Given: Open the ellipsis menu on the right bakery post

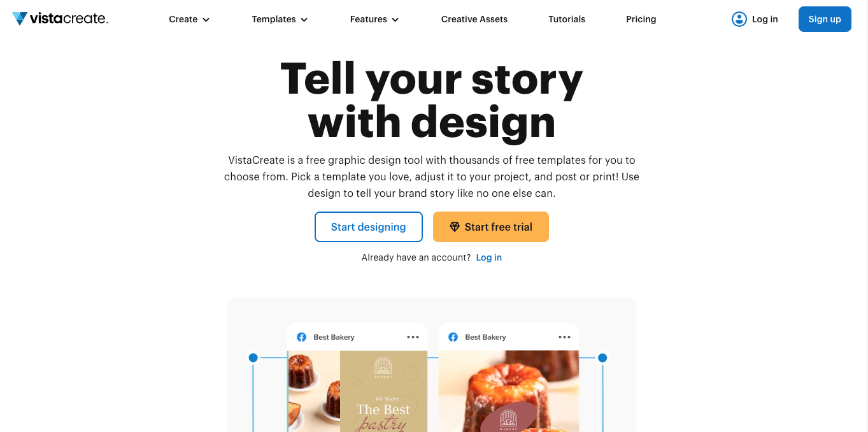Looking at the screenshot, I should tap(564, 337).
